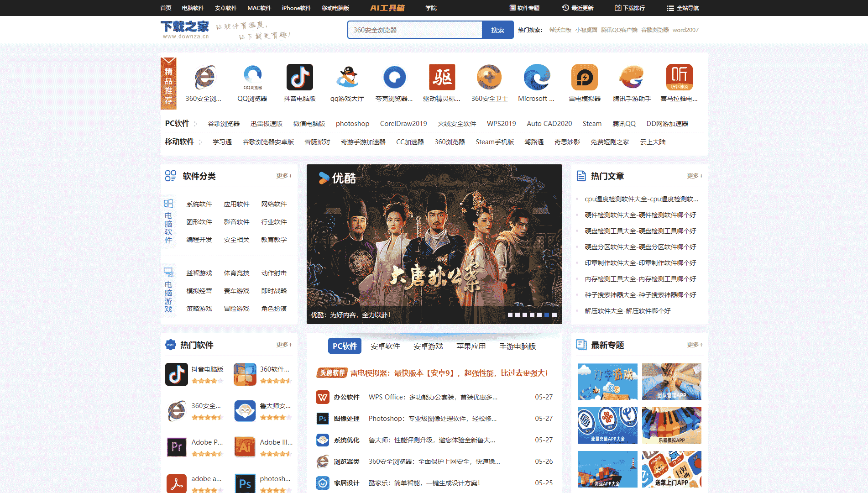This screenshot has width=868, height=493.
Task: Open 系统软件 category link
Action: [199, 204]
